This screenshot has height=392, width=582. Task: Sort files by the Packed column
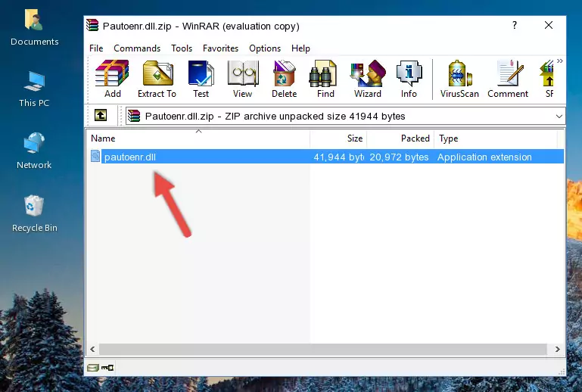[x=400, y=138]
